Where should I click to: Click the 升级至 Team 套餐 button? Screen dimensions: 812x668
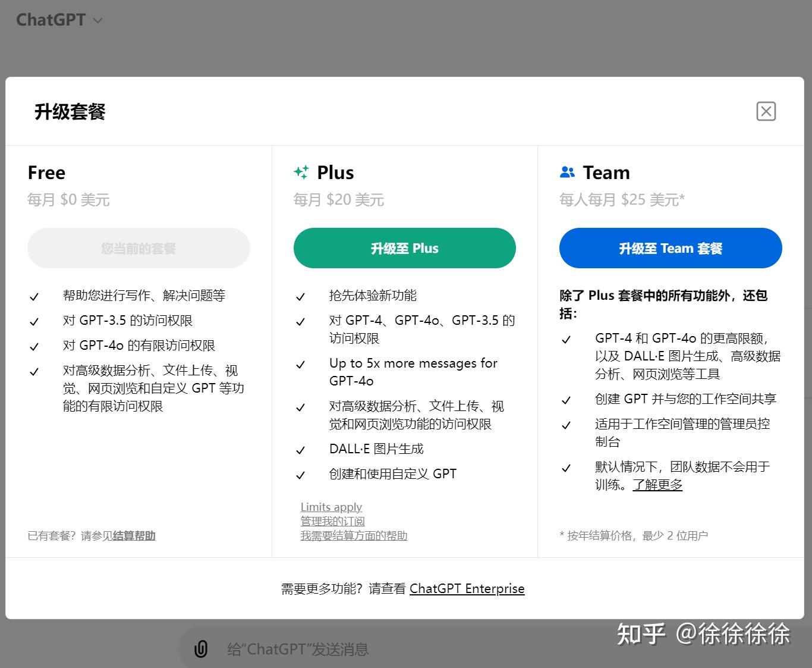pyautogui.click(x=671, y=248)
